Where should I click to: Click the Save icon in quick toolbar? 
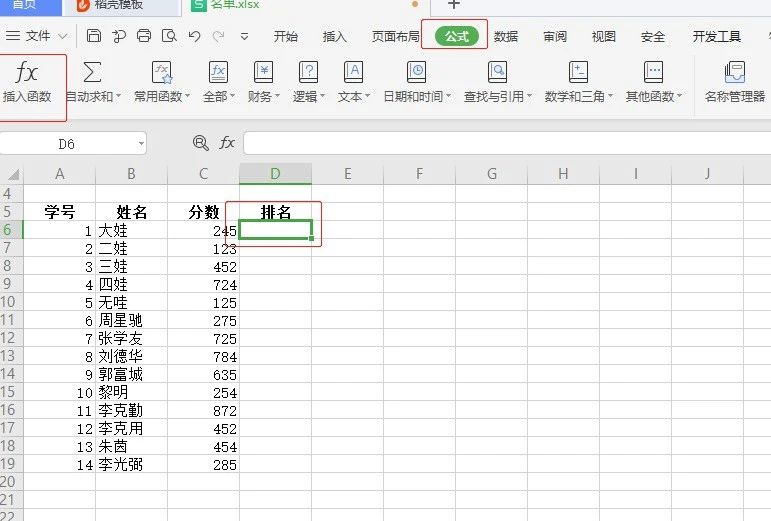point(93,36)
